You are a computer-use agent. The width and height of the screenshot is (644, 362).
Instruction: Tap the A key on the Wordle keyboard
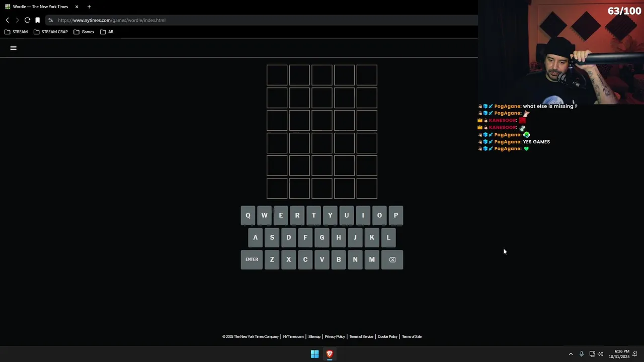[x=256, y=237]
